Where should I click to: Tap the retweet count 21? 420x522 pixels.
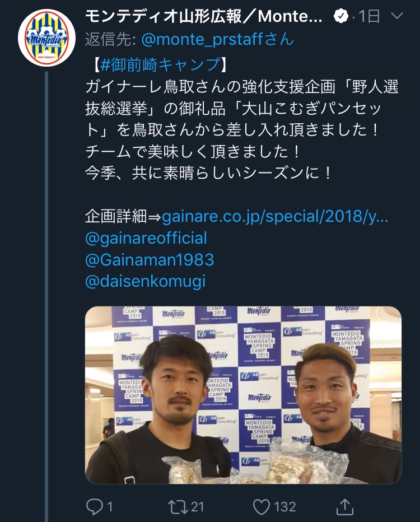pyautogui.click(x=197, y=507)
